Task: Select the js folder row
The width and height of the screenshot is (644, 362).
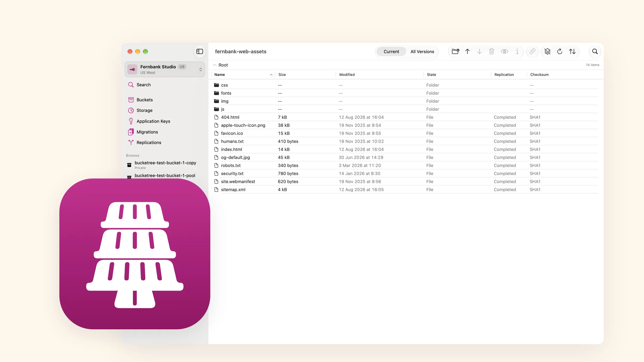Action: click(406, 109)
